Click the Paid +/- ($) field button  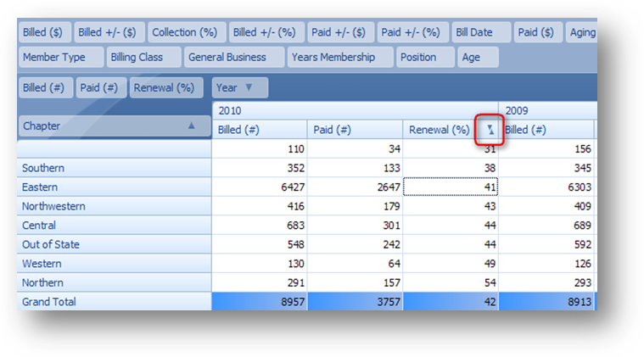click(x=339, y=32)
